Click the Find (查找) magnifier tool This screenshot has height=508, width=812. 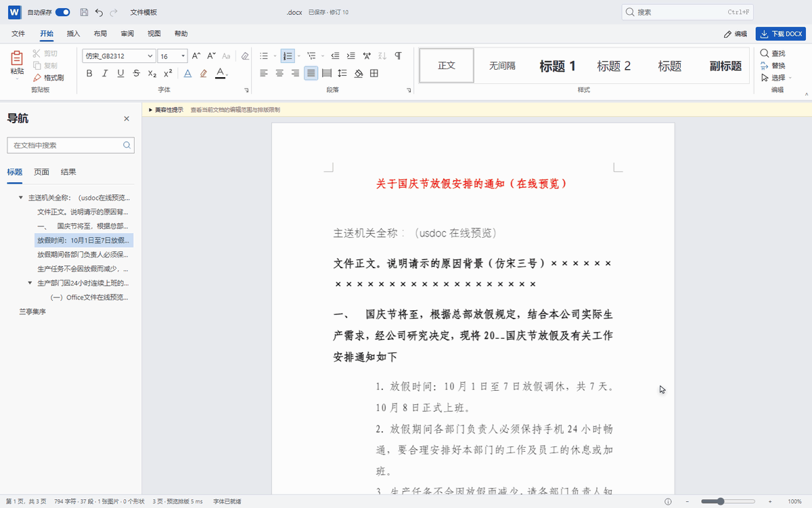click(x=773, y=54)
